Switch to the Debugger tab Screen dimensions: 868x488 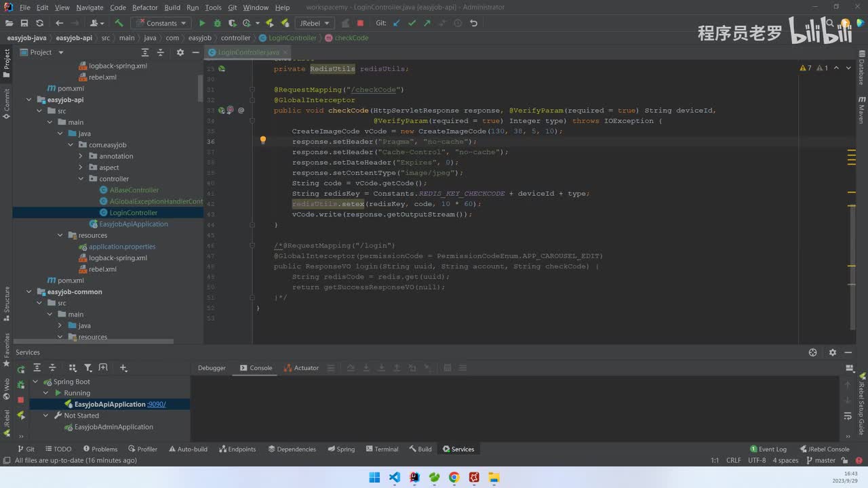(x=212, y=368)
